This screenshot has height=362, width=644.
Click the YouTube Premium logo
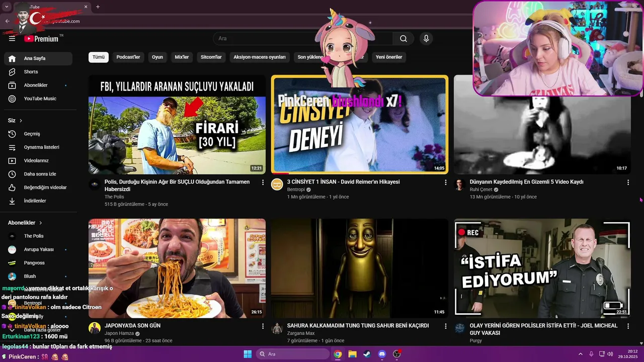coord(41,39)
